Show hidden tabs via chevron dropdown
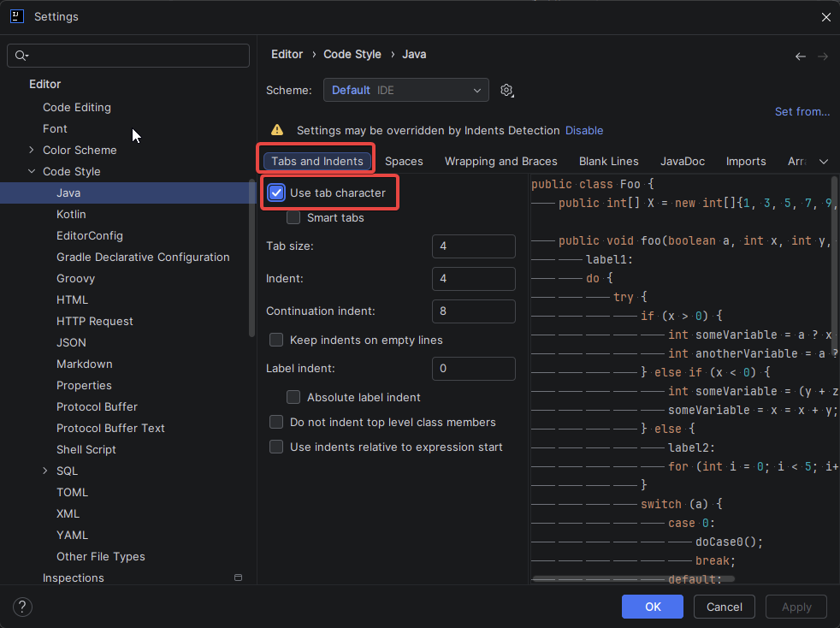 pyautogui.click(x=824, y=162)
